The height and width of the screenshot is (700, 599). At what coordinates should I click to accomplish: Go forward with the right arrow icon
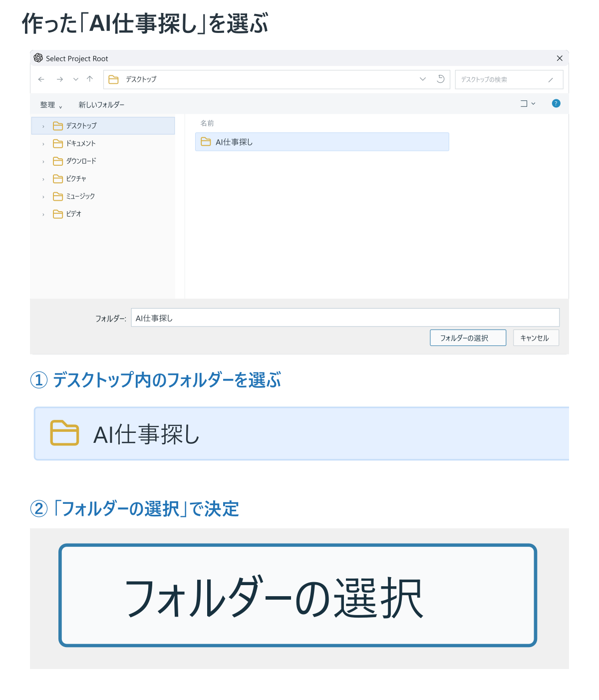point(60,79)
